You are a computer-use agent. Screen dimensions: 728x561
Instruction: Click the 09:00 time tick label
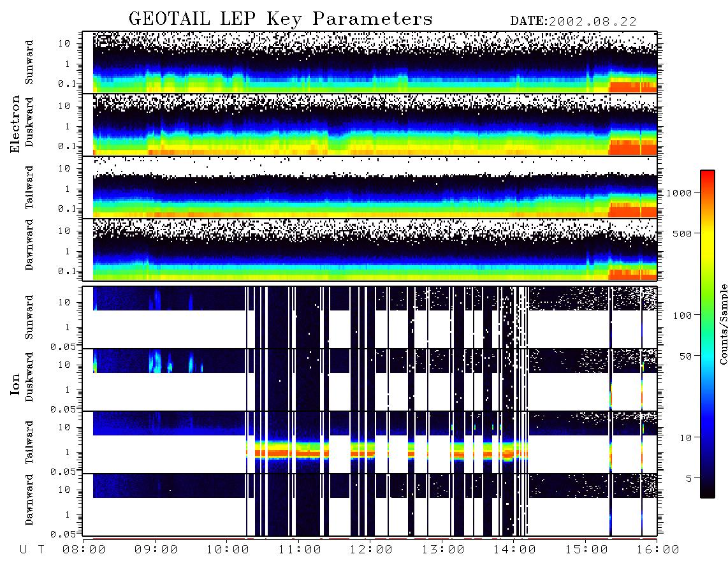(x=156, y=550)
